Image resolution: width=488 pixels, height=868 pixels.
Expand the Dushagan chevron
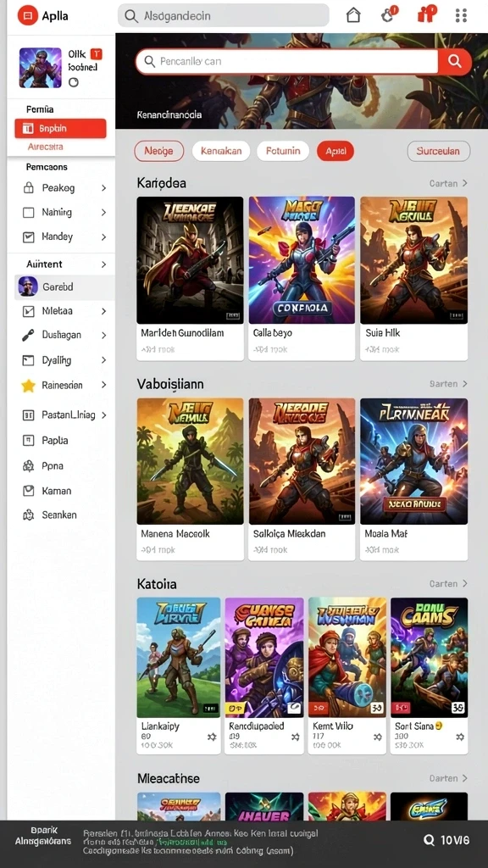103,335
